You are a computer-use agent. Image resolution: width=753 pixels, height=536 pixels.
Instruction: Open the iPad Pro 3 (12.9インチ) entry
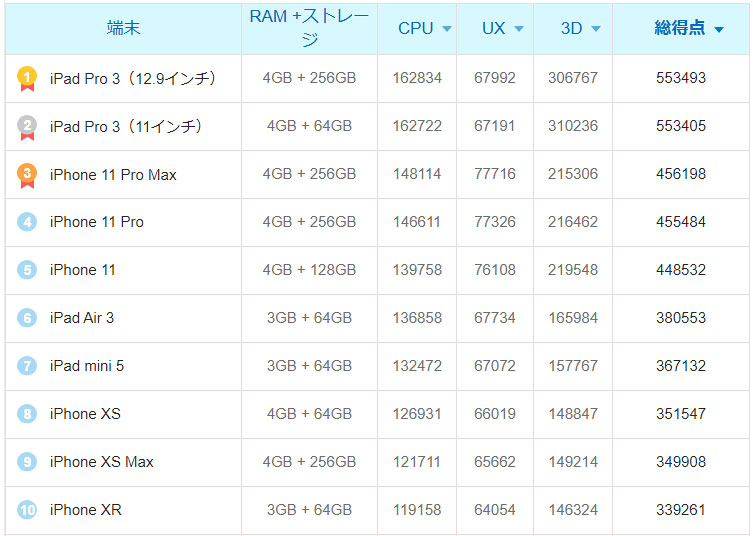pos(133,78)
